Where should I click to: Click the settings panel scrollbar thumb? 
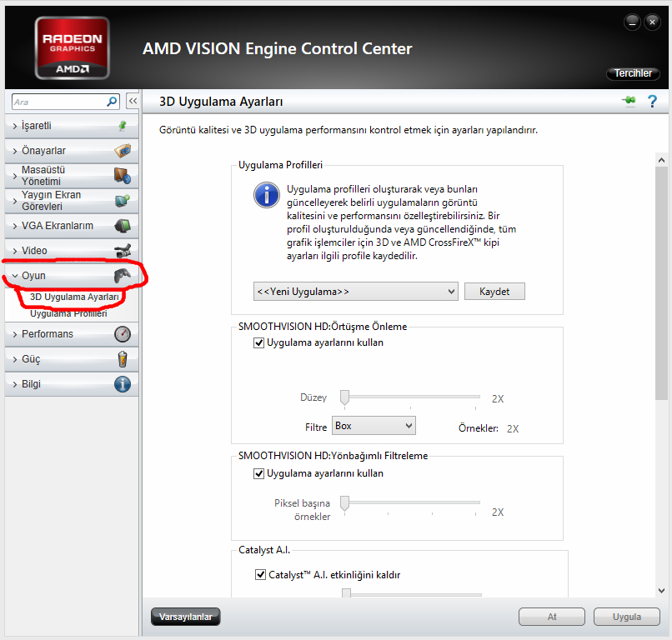pyautogui.click(x=661, y=283)
